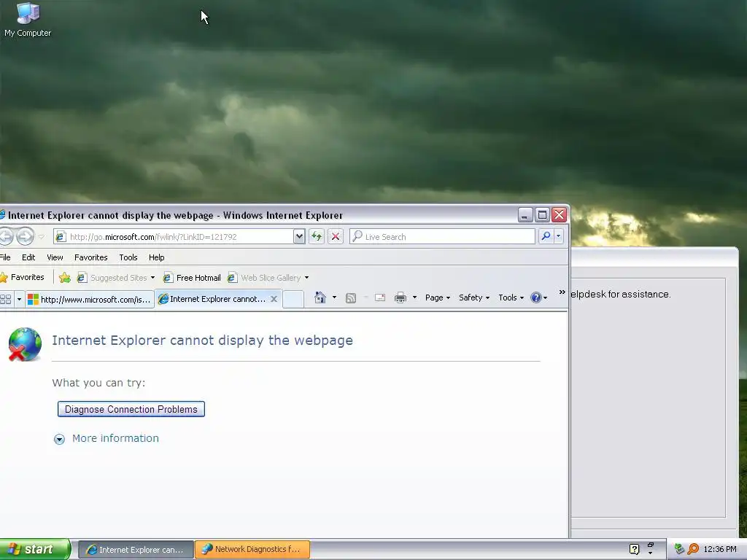Click the Live Search input box
747x560 pixels.
coord(442,237)
